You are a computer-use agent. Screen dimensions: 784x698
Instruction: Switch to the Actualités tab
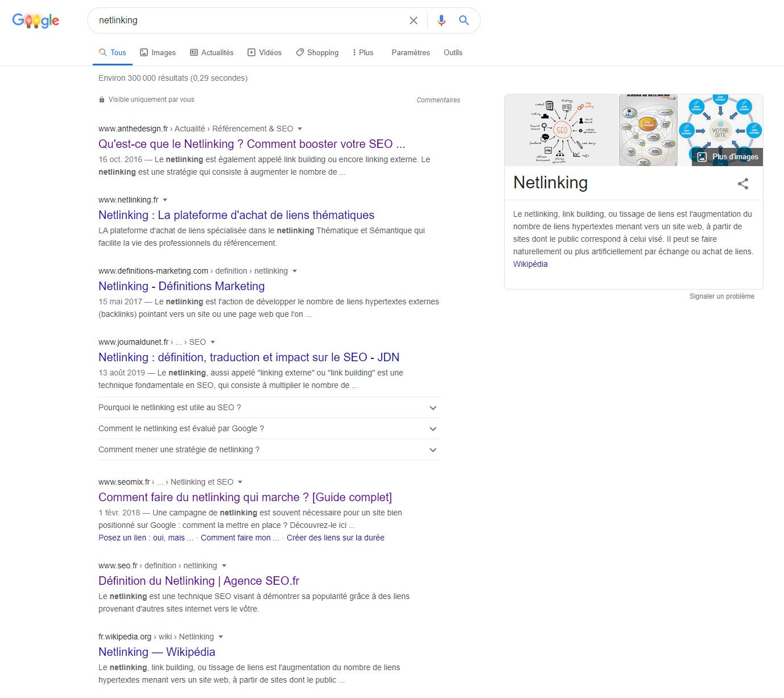[212, 52]
